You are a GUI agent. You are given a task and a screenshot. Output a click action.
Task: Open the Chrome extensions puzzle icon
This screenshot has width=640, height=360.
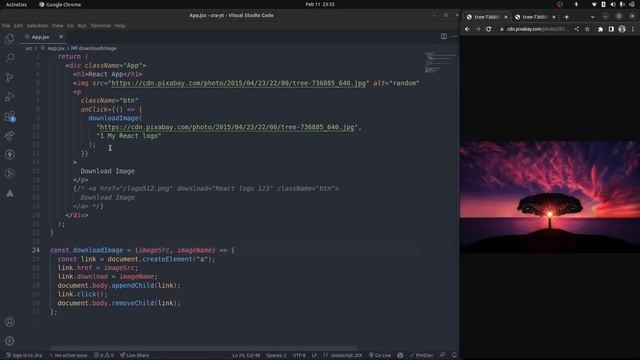600,29
